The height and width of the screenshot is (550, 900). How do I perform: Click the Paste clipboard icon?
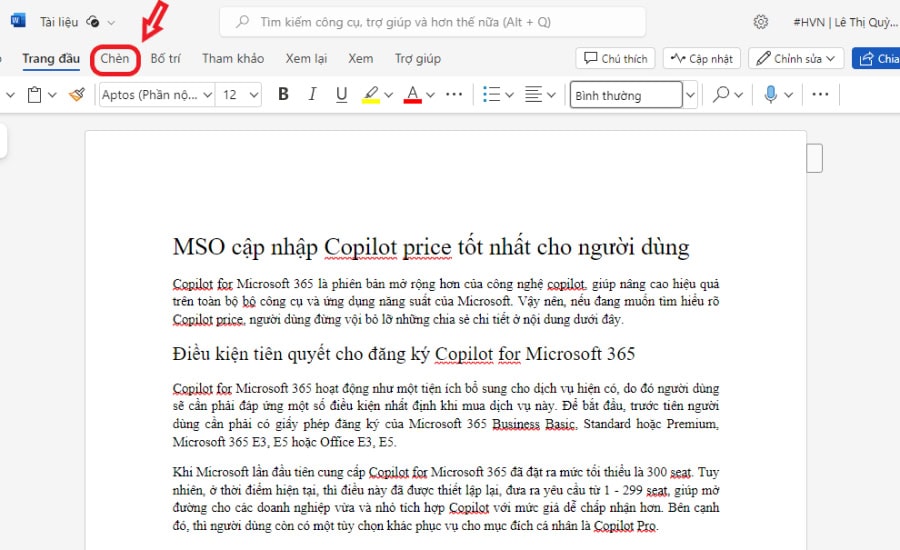tap(34, 95)
